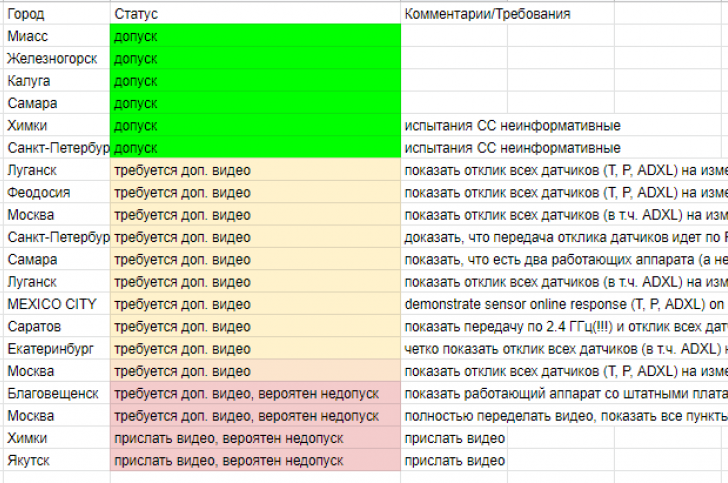Image resolution: width=728 pixels, height=483 pixels.
Task: Click 'полностью переделать видео' comment cell
Action: [565, 416]
